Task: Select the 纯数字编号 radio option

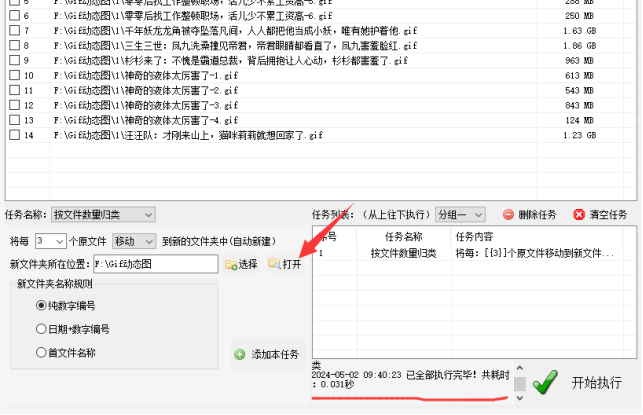Action: (41, 306)
